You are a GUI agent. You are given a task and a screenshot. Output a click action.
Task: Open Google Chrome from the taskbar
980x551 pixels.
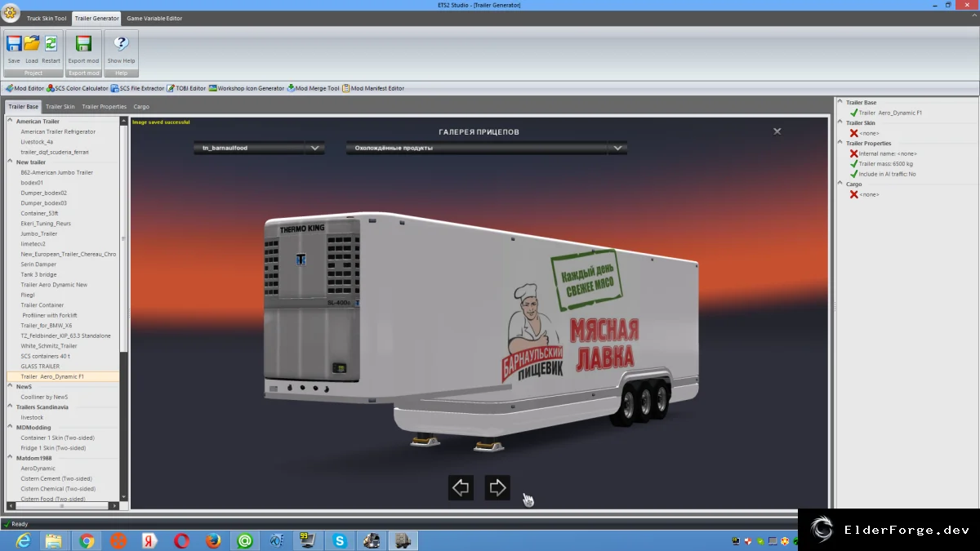pos(87,540)
